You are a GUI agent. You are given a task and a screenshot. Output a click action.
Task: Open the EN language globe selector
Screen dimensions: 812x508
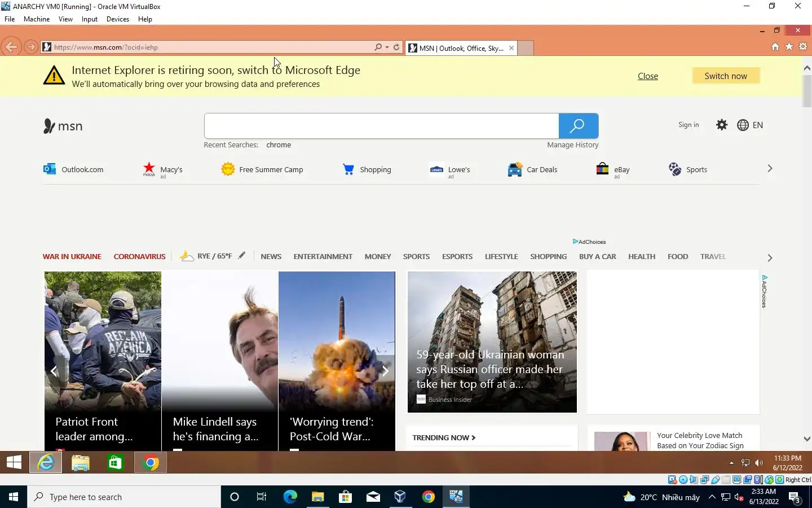pyautogui.click(x=750, y=125)
